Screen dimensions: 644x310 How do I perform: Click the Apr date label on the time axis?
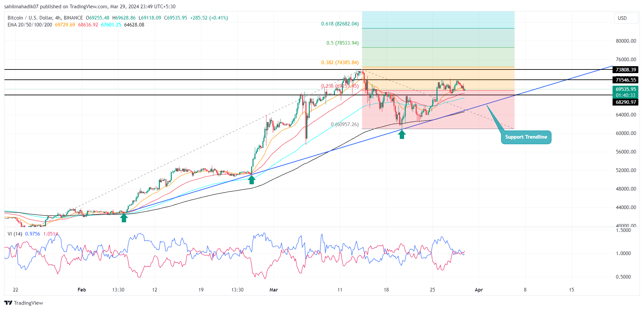pos(479,290)
